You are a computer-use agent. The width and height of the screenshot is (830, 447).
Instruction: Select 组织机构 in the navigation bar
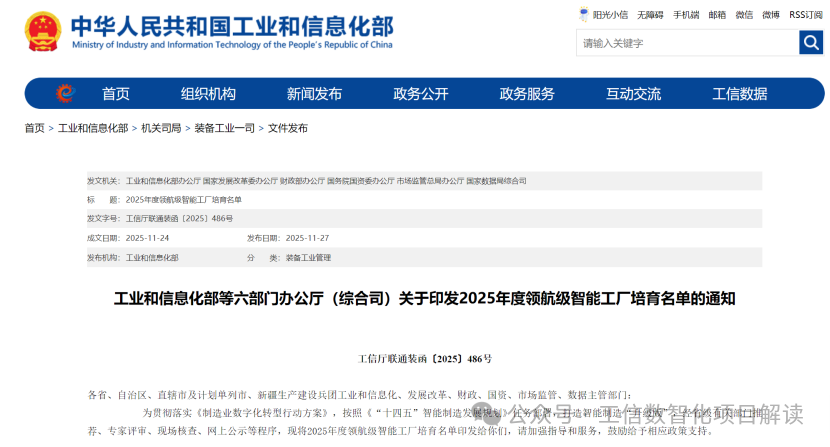(208, 94)
